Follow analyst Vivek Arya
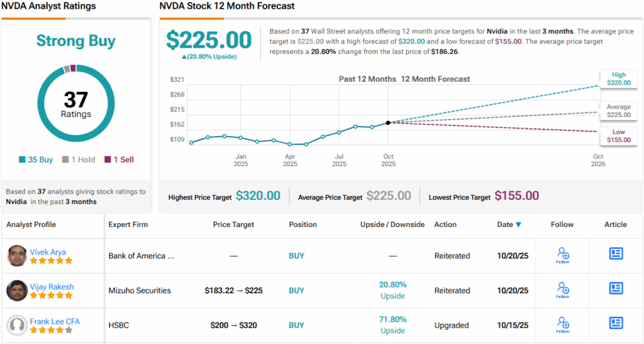 [x=563, y=255]
